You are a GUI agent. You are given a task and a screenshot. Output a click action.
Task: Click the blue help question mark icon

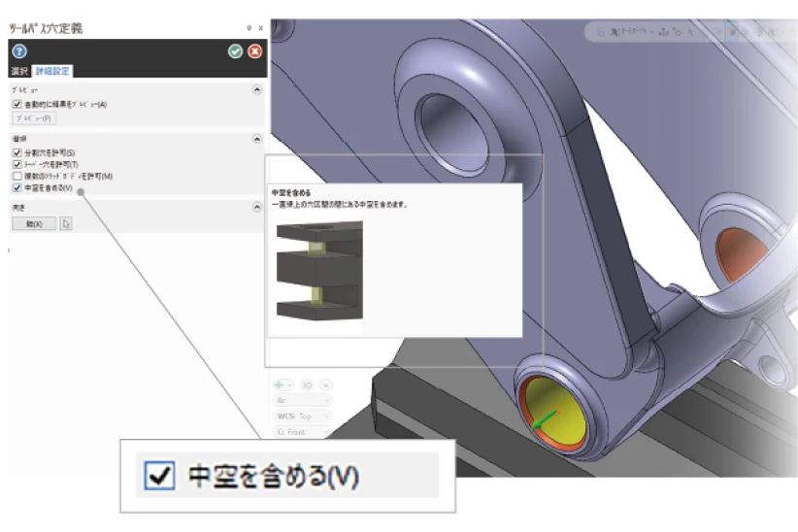coord(19,51)
